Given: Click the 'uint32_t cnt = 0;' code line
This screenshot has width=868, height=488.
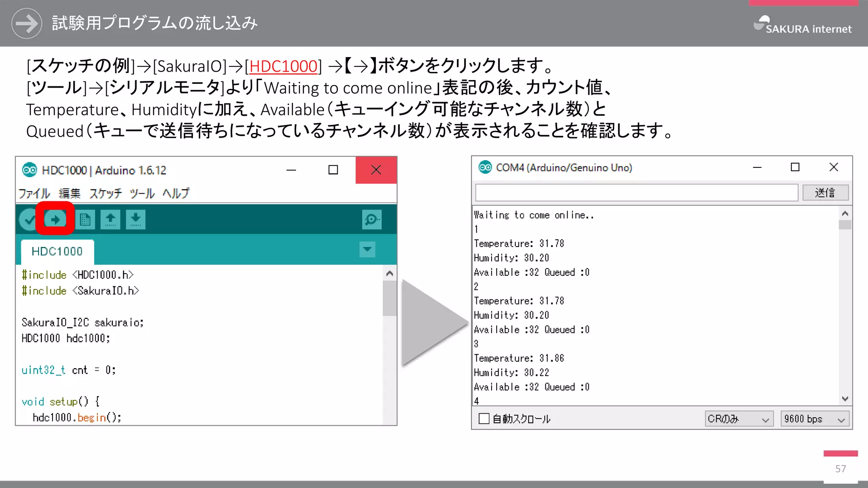Looking at the screenshot, I should [68, 370].
